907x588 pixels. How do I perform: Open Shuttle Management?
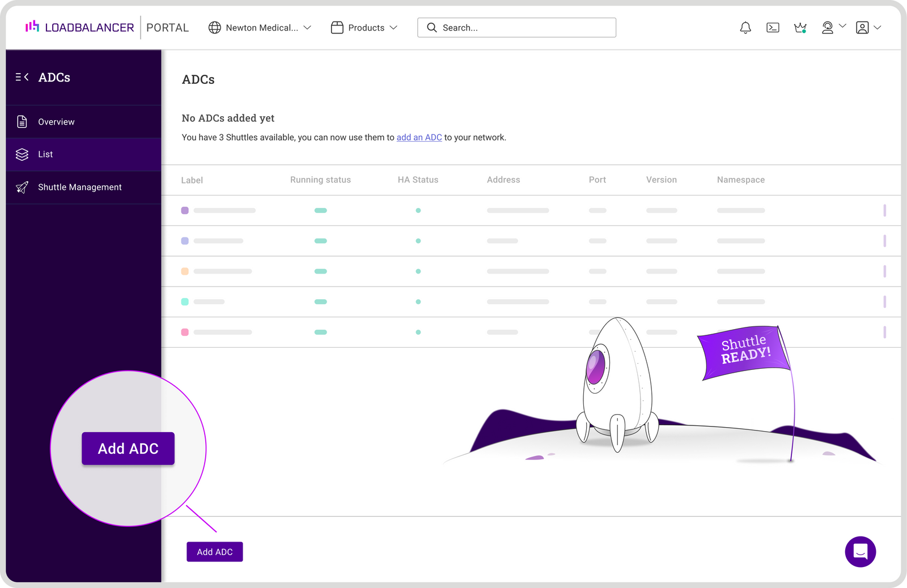click(79, 187)
